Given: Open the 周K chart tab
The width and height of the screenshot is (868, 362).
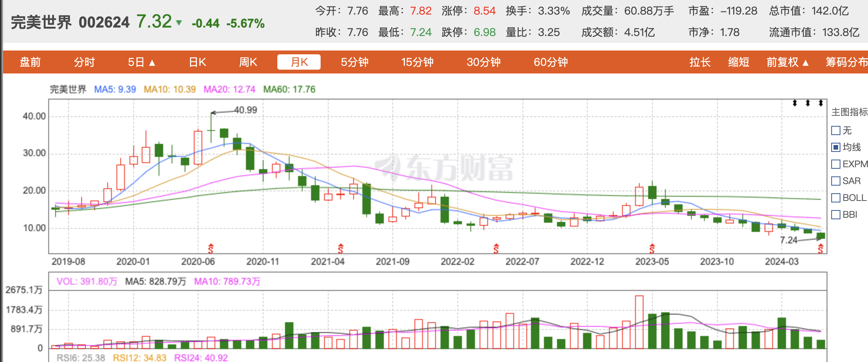Looking at the screenshot, I should 248,62.
